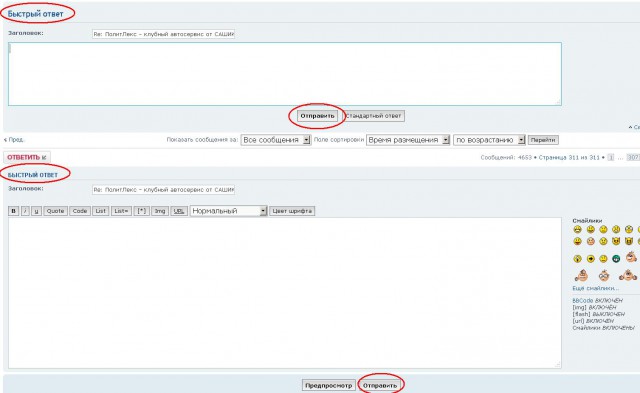
Task: Open the по возрастанию order dropdown
Action: pyautogui.click(x=489, y=140)
